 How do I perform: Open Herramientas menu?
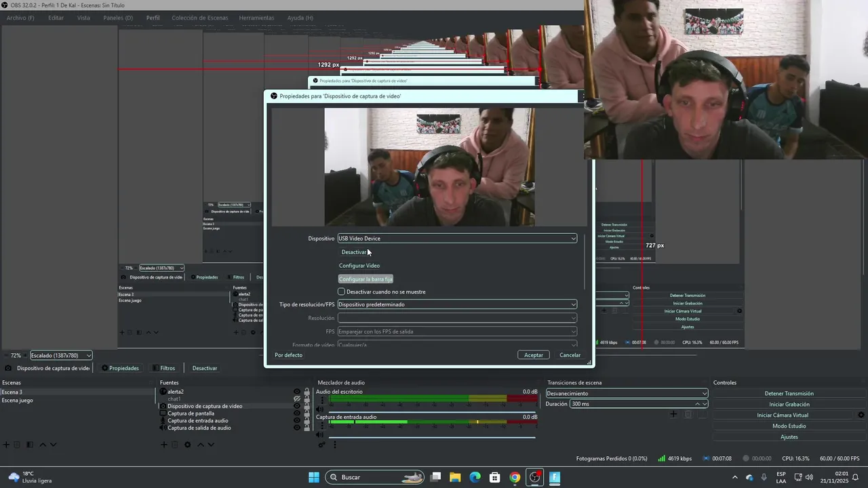(256, 18)
